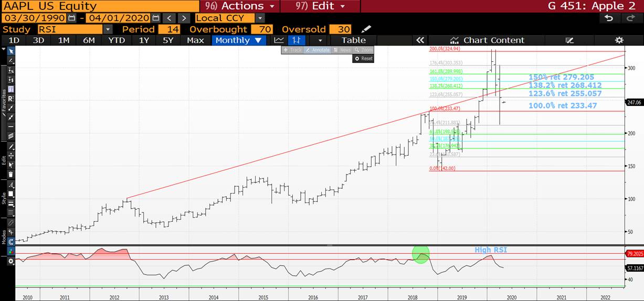The width and height of the screenshot is (644, 301).
Task: Toggle the News overlay
Action: (342, 50)
